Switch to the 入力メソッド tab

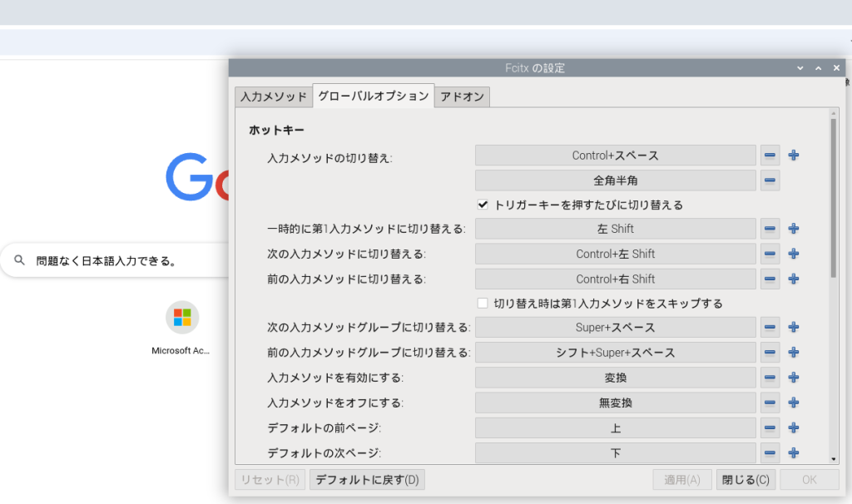click(x=274, y=96)
